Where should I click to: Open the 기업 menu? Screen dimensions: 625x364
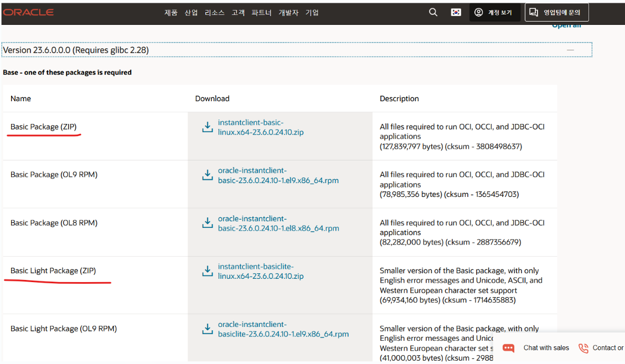[312, 13]
